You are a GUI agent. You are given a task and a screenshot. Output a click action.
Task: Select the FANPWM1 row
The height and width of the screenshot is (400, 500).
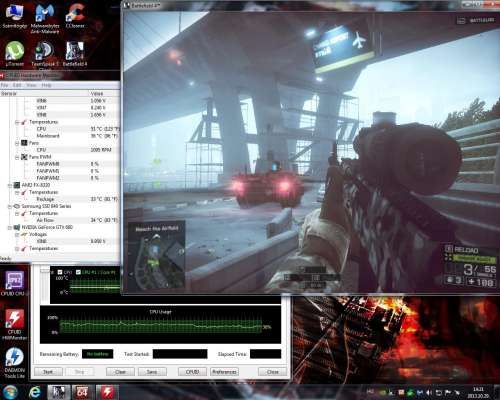click(x=60, y=171)
